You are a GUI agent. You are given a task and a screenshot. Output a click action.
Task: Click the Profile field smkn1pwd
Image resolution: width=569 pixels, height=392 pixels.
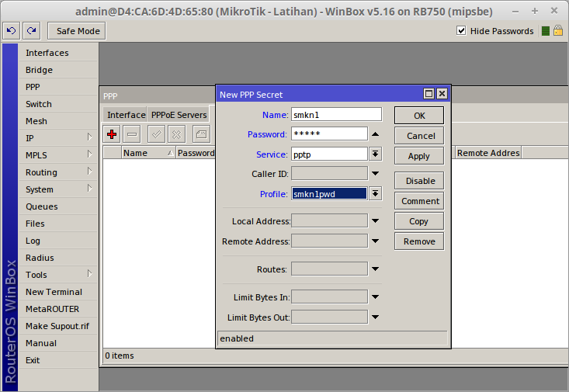point(329,193)
